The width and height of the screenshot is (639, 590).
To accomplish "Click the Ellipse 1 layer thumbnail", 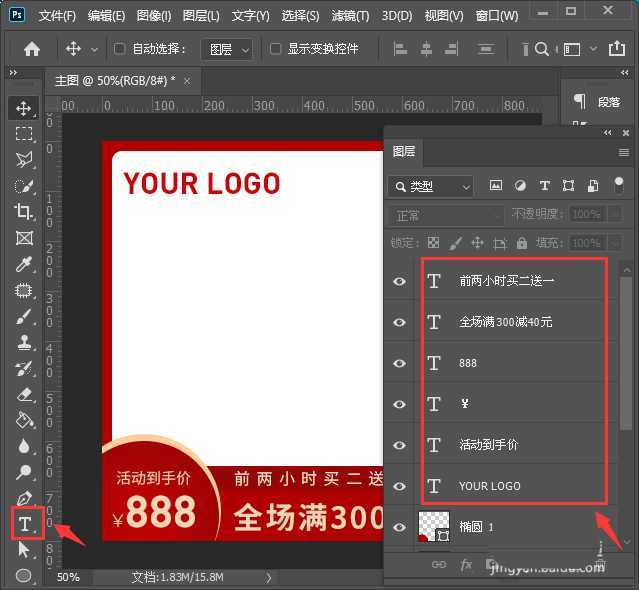I will point(435,526).
